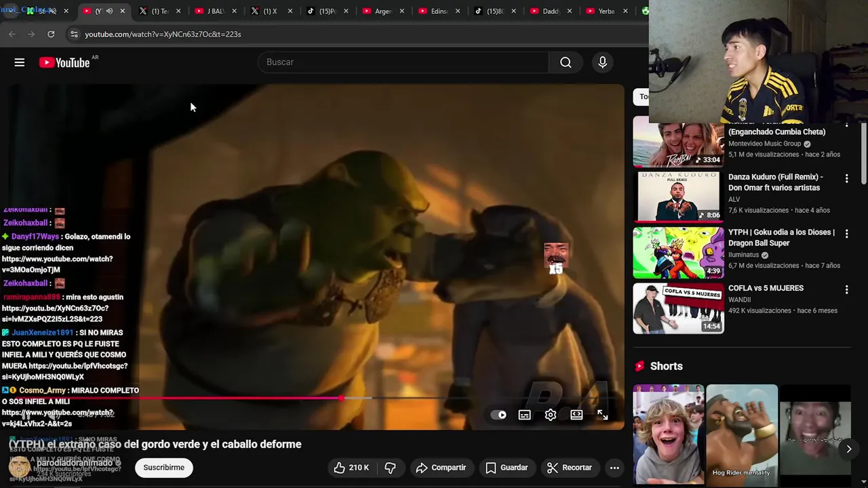Open video player settings gear
The height and width of the screenshot is (488, 868).
551,415
